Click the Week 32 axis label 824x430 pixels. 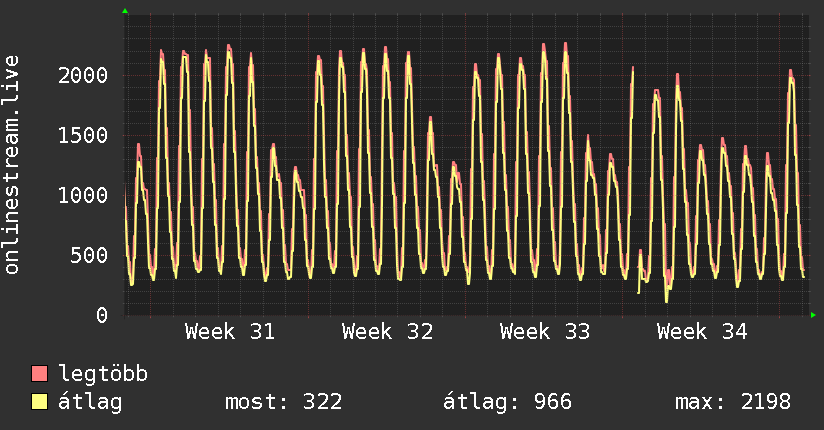point(387,332)
